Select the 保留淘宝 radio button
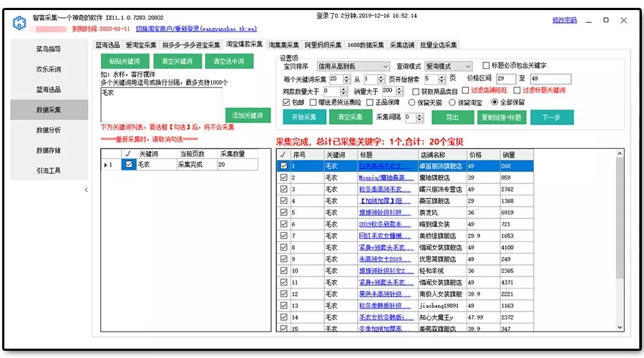This screenshot has width=644, height=358. point(452,102)
